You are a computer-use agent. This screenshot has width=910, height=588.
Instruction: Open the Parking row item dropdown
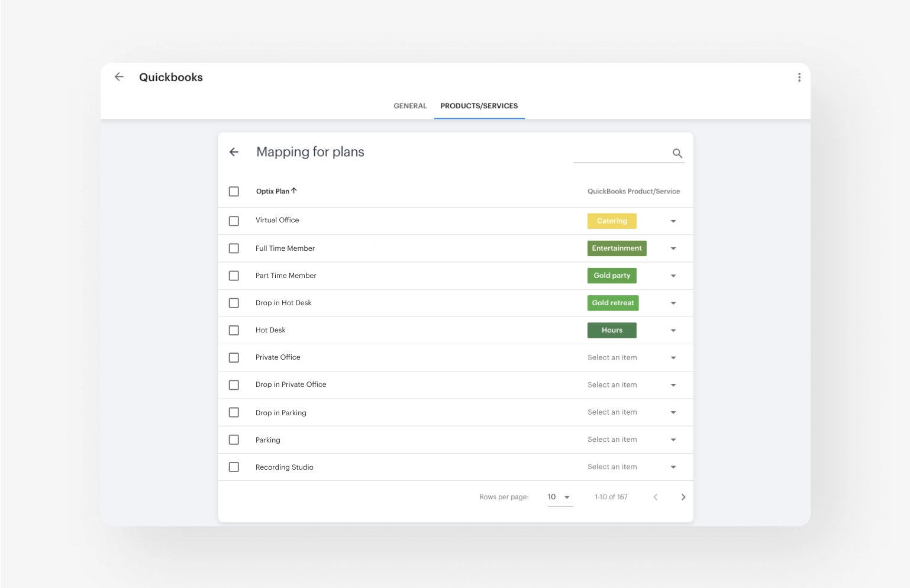click(x=632, y=440)
